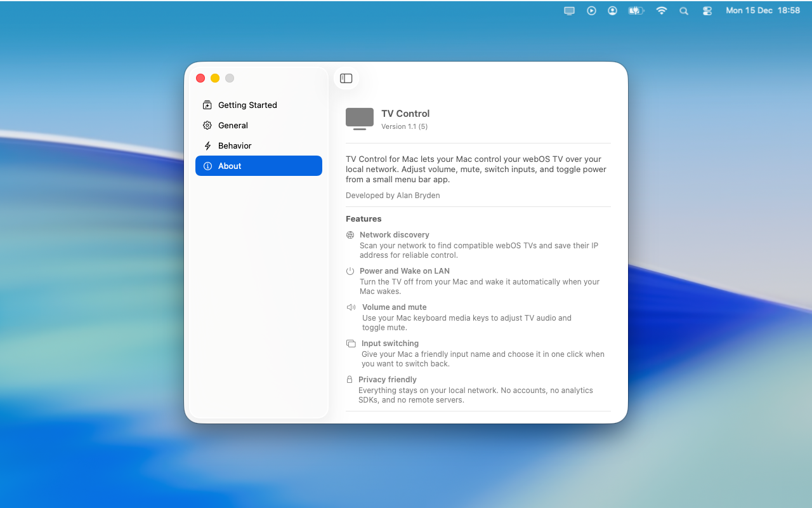Open the user account menu bar icon

click(612, 11)
